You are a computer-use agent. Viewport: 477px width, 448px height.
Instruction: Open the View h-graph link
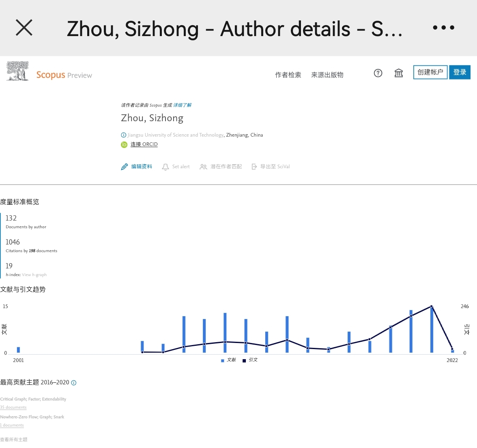tap(34, 274)
